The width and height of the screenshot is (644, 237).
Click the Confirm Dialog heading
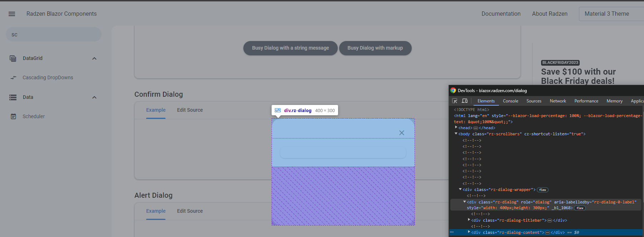(x=159, y=95)
